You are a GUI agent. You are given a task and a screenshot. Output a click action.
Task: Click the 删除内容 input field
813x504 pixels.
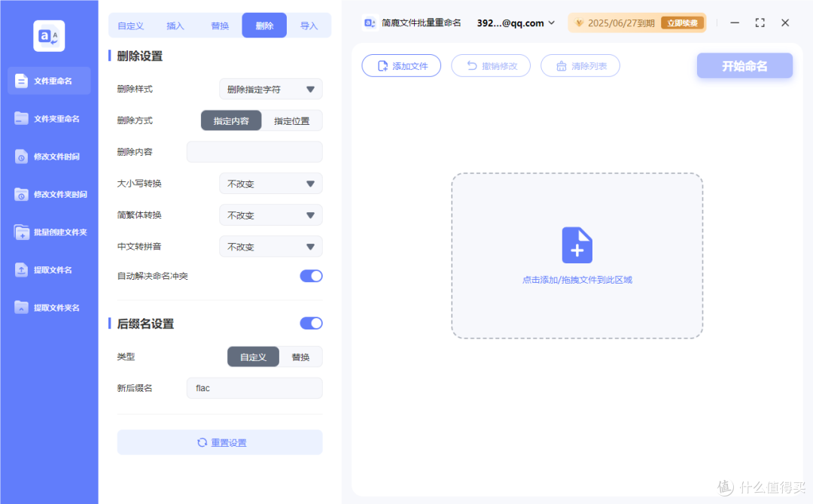(x=254, y=152)
